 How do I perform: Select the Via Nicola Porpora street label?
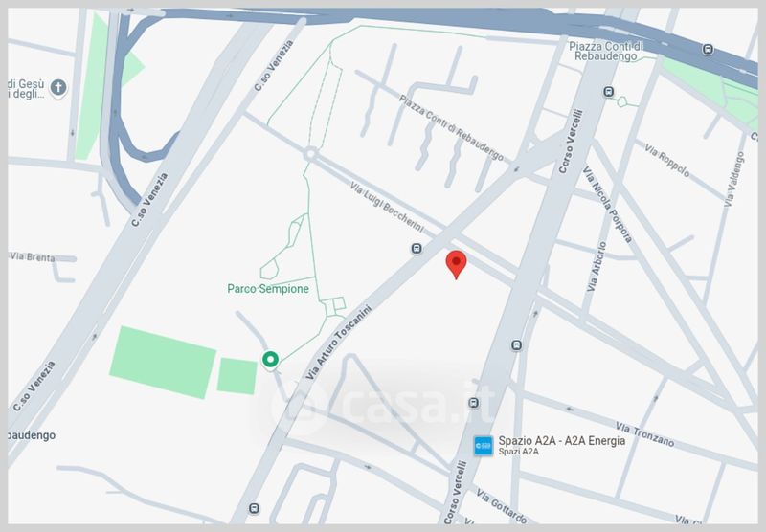click(607, 204)
